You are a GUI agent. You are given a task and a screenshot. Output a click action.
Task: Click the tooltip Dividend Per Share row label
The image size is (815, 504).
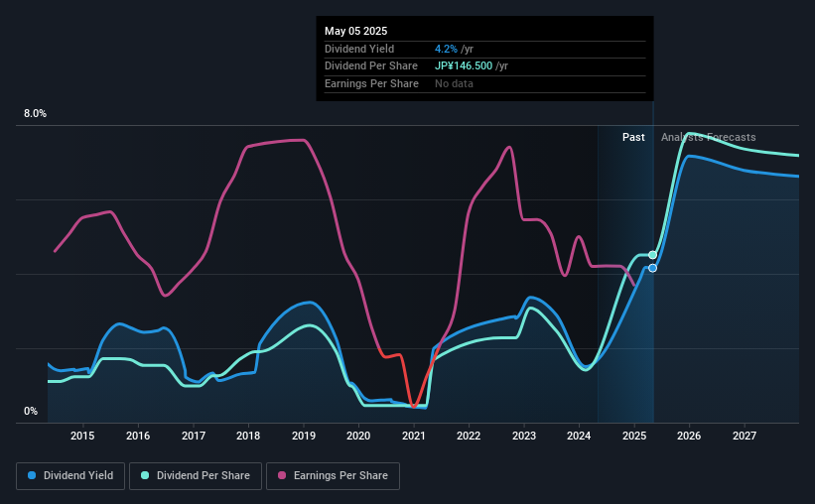371,66
